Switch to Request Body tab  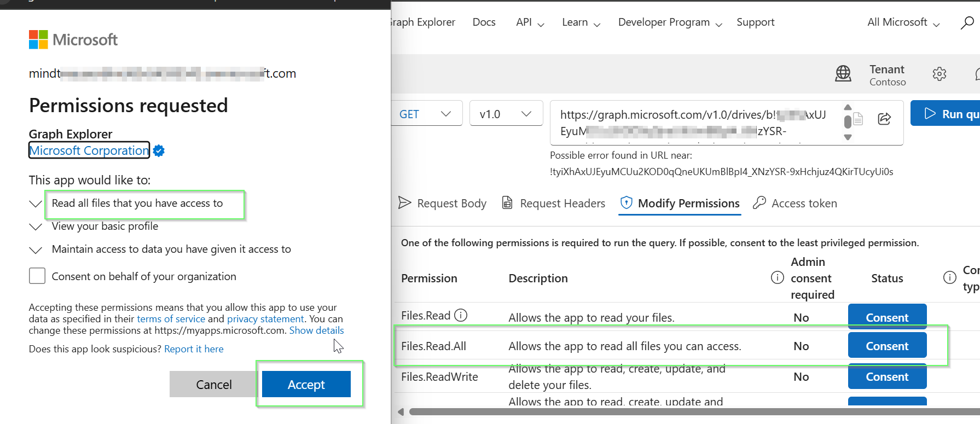coord(442,204)
